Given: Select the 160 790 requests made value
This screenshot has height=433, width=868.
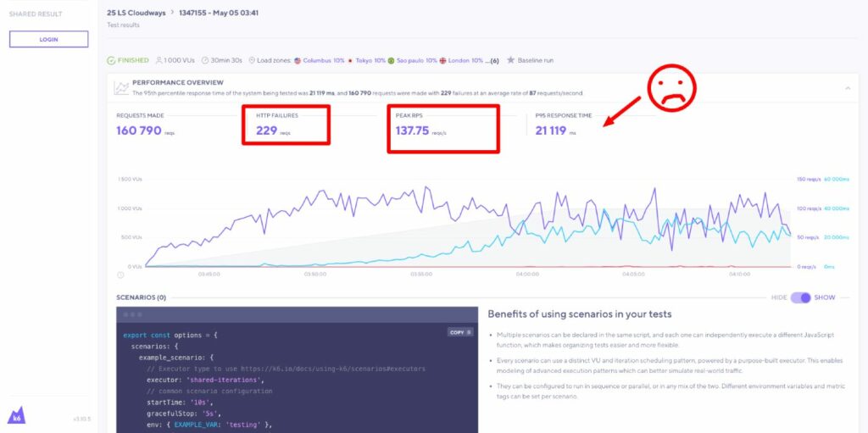Looking at the screenshot, I should (x=139, y=130).
